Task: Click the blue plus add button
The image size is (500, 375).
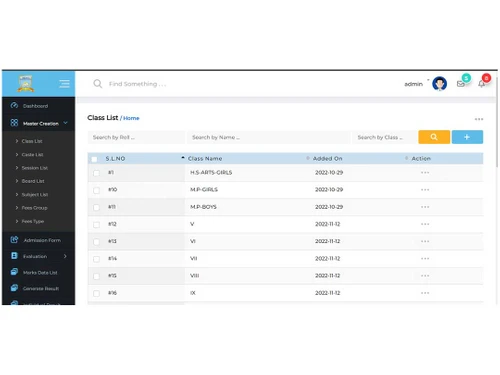Action: coord(467,137)
